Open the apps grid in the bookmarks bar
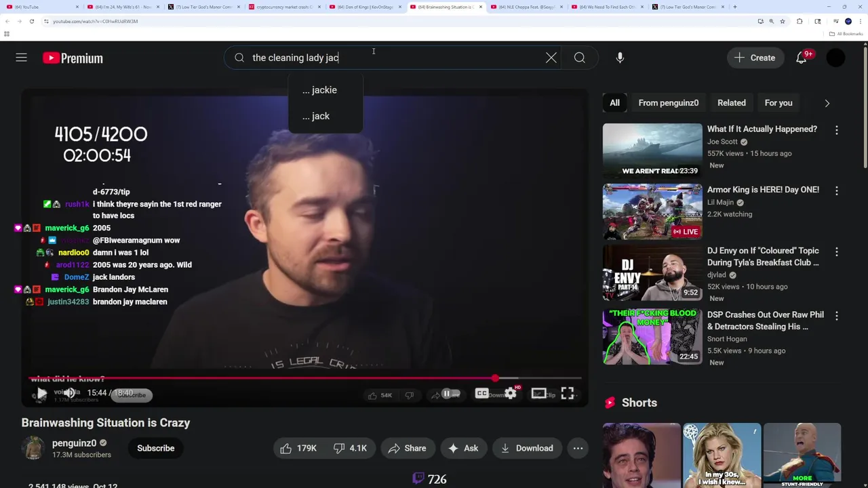868x488 pixels. click(7, 34)
